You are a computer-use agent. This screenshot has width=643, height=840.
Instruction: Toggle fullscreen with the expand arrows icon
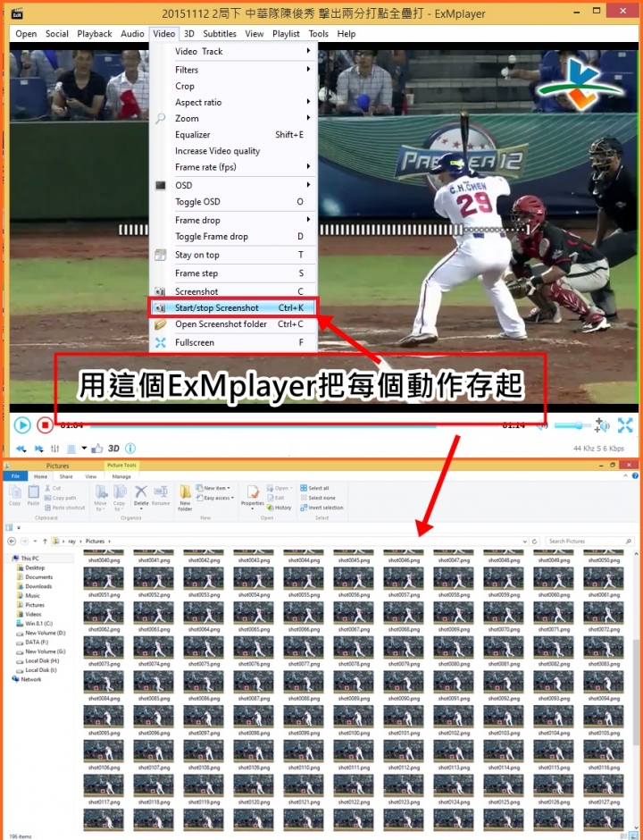click(625, 425)
